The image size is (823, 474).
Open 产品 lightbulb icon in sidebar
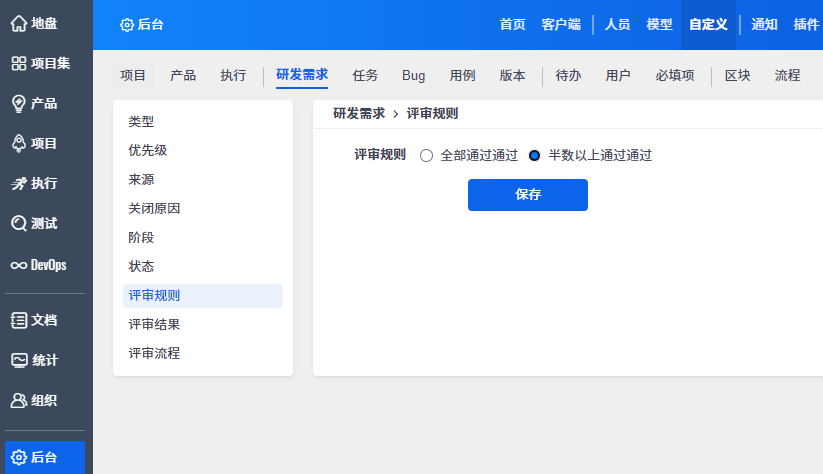pyautogui.click(x=18, y=103)
